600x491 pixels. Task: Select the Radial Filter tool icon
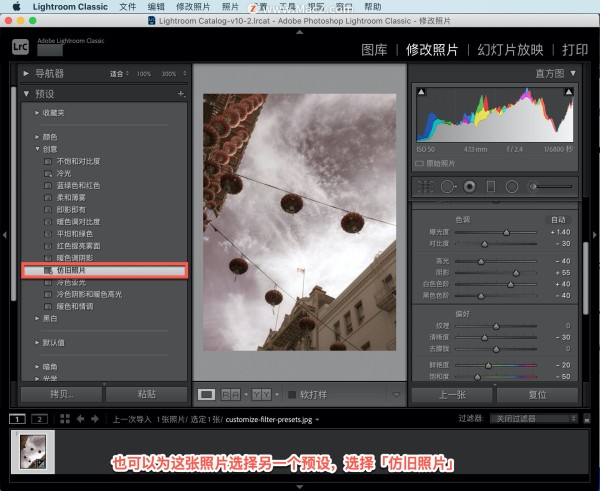coord(512,187)
